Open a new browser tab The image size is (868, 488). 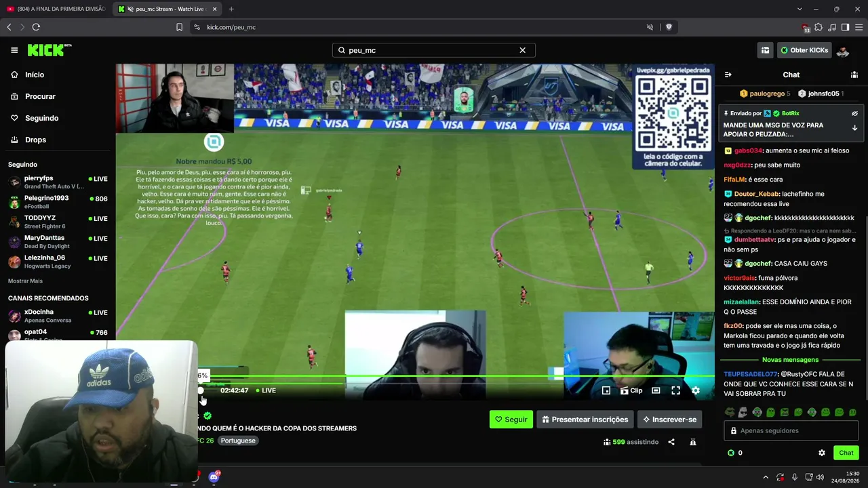231,9
